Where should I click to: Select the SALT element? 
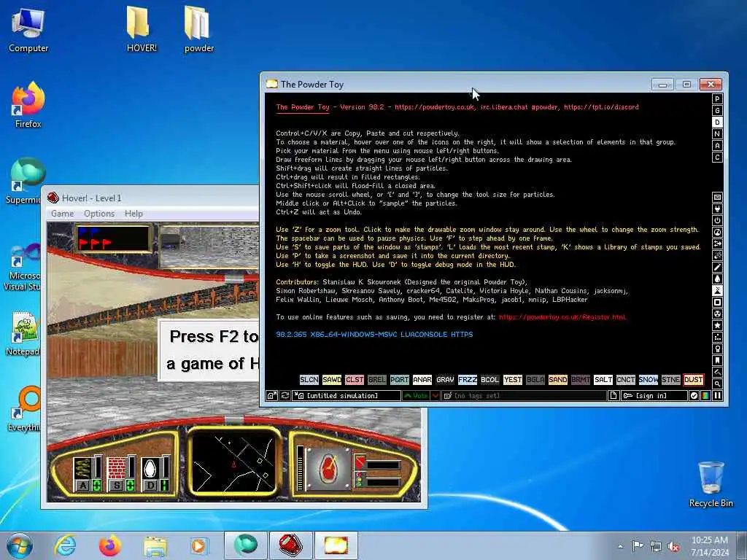tap(603, 379)
